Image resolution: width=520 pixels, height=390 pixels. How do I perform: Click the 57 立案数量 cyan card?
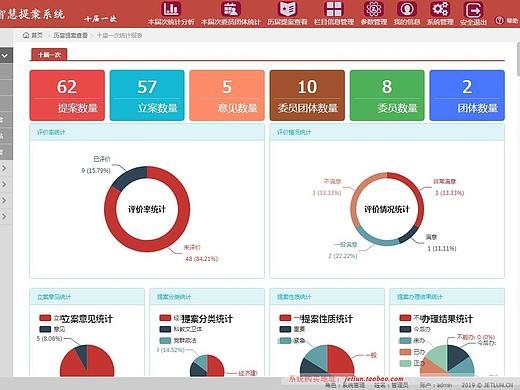pyautogui.click(x=147, y=95)
